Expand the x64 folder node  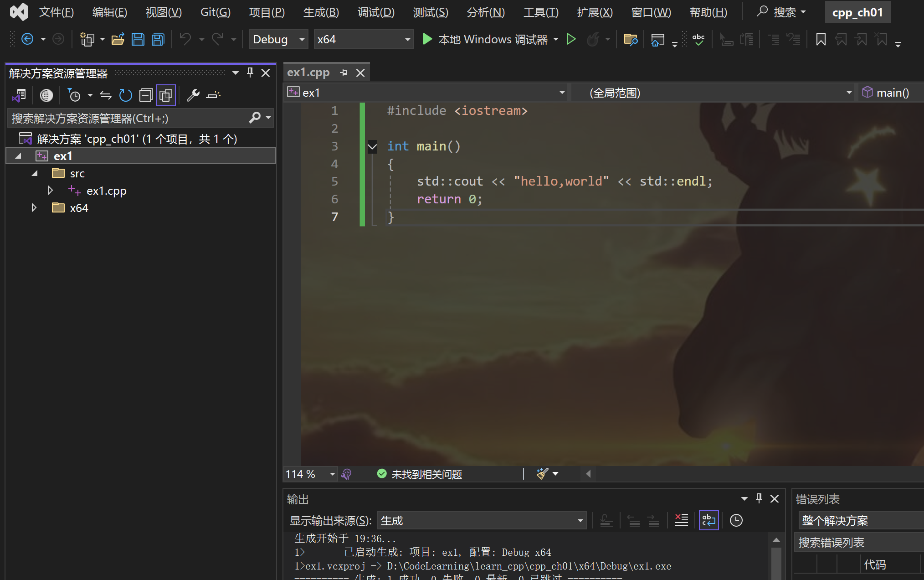pyautogui.click(x=34, y=208)
